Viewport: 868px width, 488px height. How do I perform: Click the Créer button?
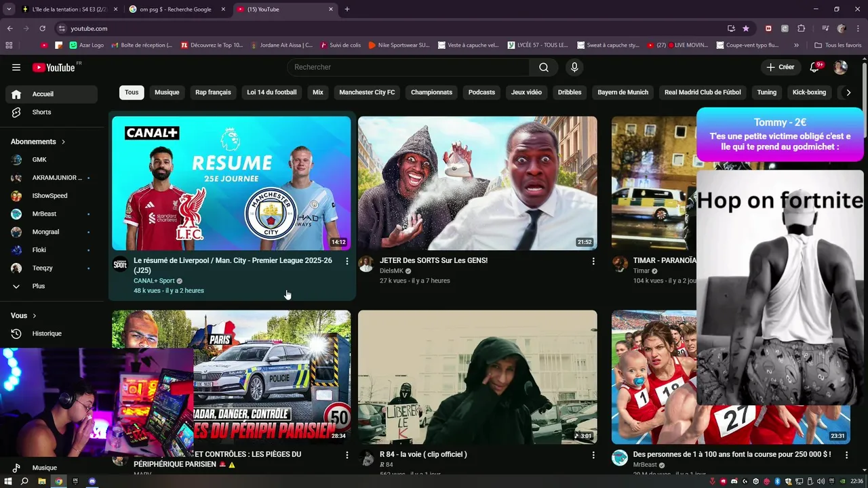(x=780, y=67)
